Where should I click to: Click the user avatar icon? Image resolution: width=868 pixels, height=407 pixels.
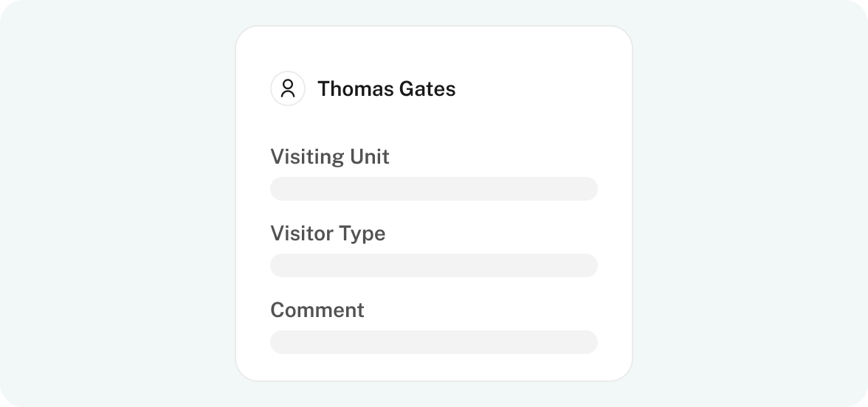(287, 88)
